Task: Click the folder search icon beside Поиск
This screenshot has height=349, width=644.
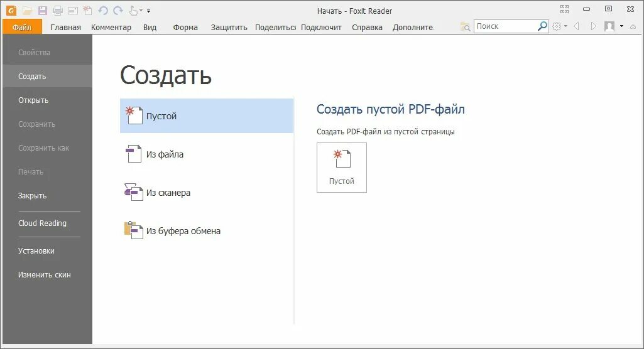Action: 466,26
